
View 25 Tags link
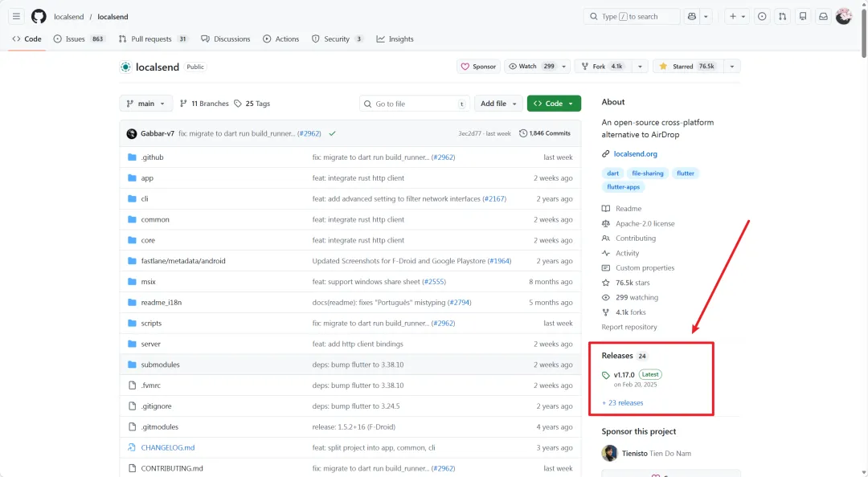(252, 104)
